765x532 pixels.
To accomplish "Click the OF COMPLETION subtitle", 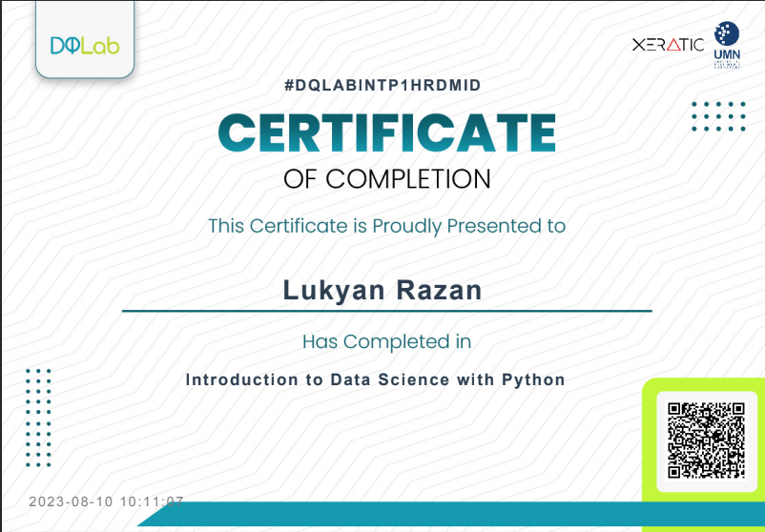I will point(386,178).
